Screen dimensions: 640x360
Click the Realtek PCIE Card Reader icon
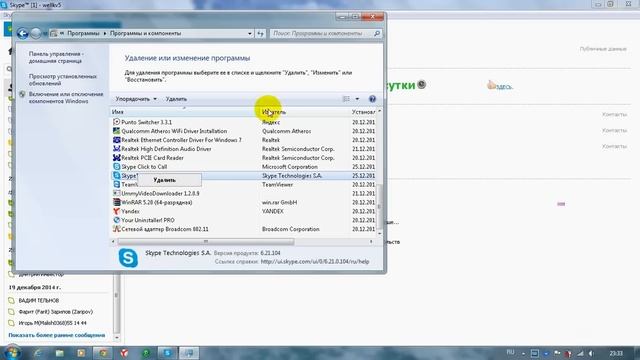[116, 158]
